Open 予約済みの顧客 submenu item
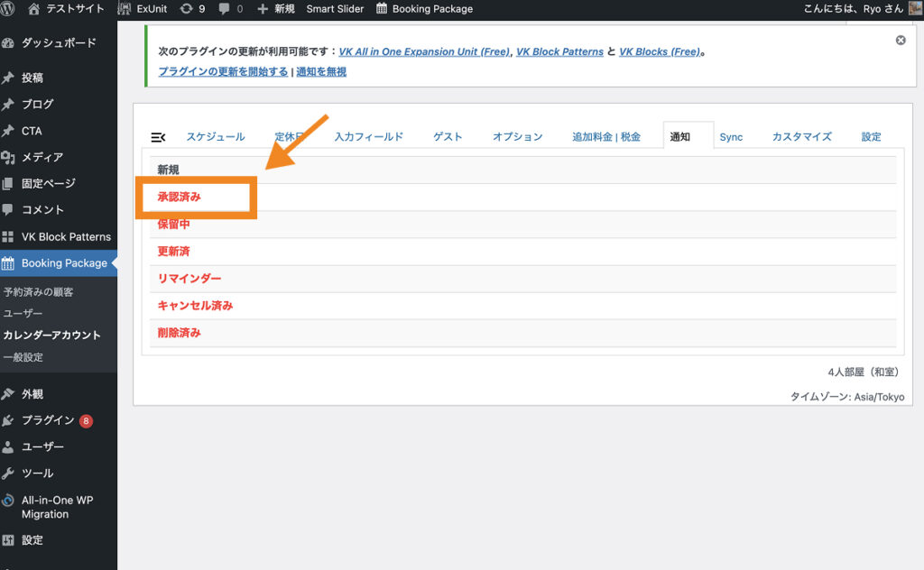 click(x=38, y=292)
